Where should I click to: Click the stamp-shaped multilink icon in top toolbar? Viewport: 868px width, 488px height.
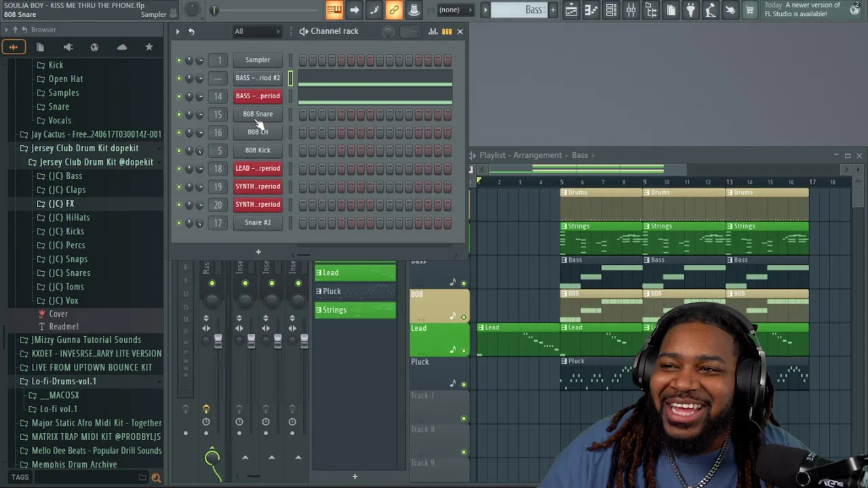414,9
